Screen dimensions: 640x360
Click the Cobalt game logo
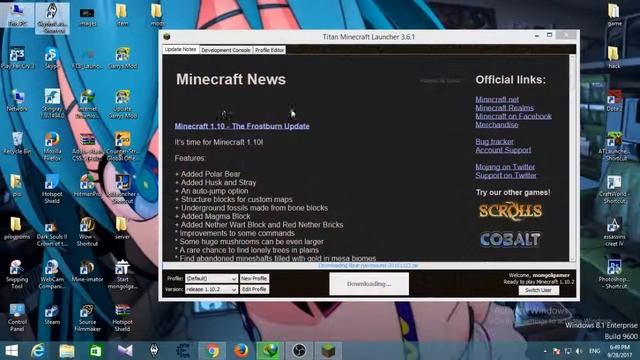point(510,239)
